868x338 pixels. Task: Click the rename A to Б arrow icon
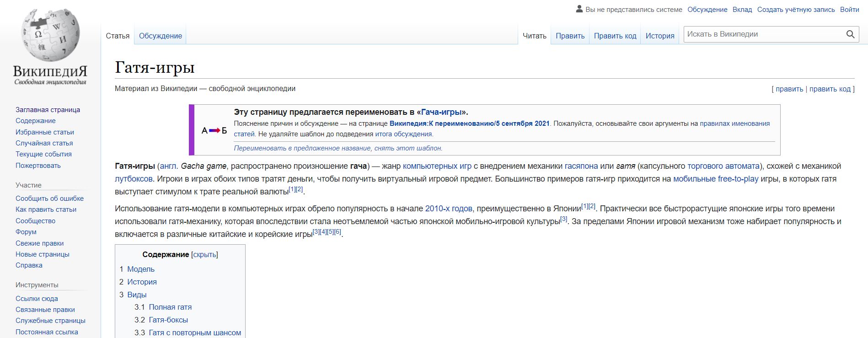coord(214,130)
